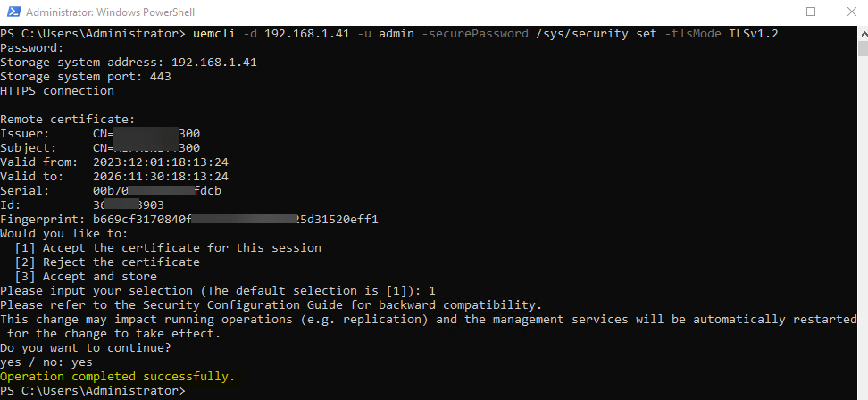Click the uemcli command text on the first line
Viewport: 868px width, 400px height.
(x=208, y=34)
